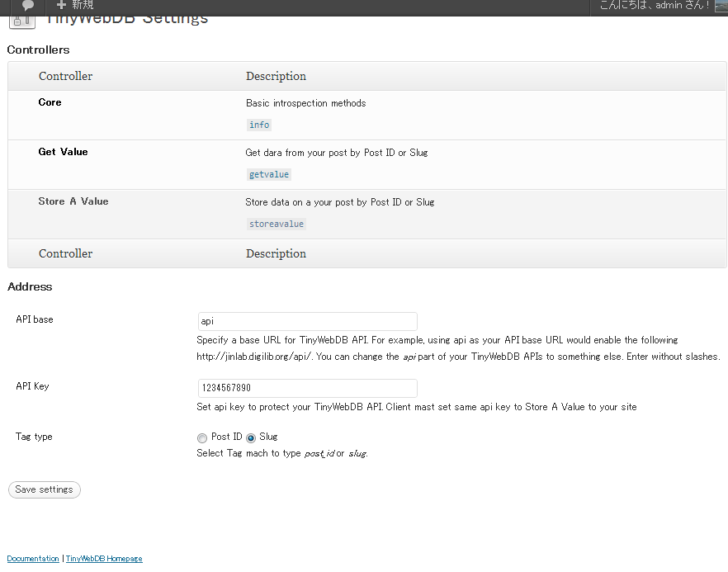Viewport: 728px width, 572px height.
Task: Click the plus icon for new content
Action: (x=61, y=5)
